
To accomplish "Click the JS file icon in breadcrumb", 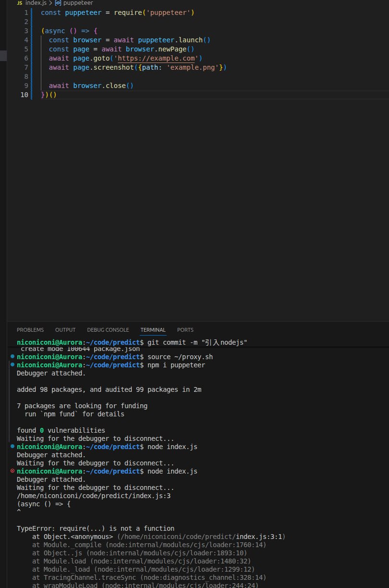I will coord(20,3).
